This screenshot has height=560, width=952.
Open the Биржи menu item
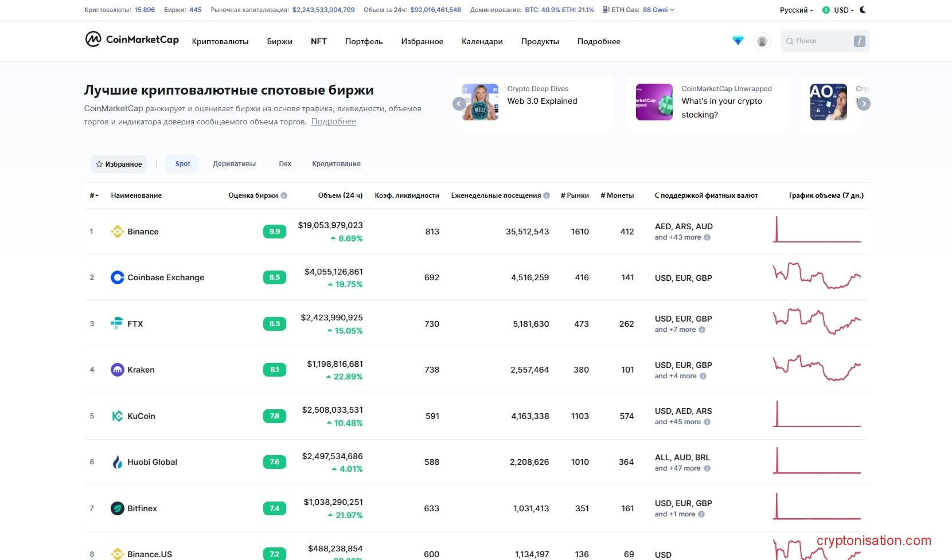click(x=279, y=41)
